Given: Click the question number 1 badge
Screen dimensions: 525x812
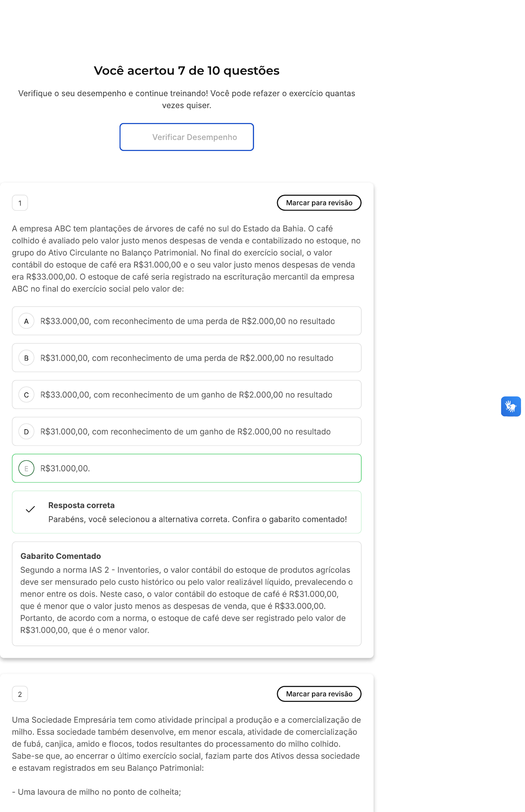Looking at the screenshot, I should tap(20, 203).
